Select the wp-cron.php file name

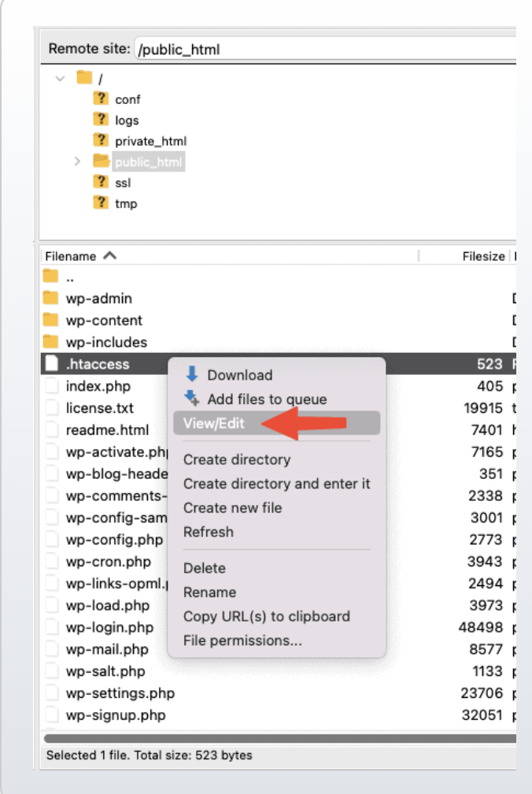(109, 562)
